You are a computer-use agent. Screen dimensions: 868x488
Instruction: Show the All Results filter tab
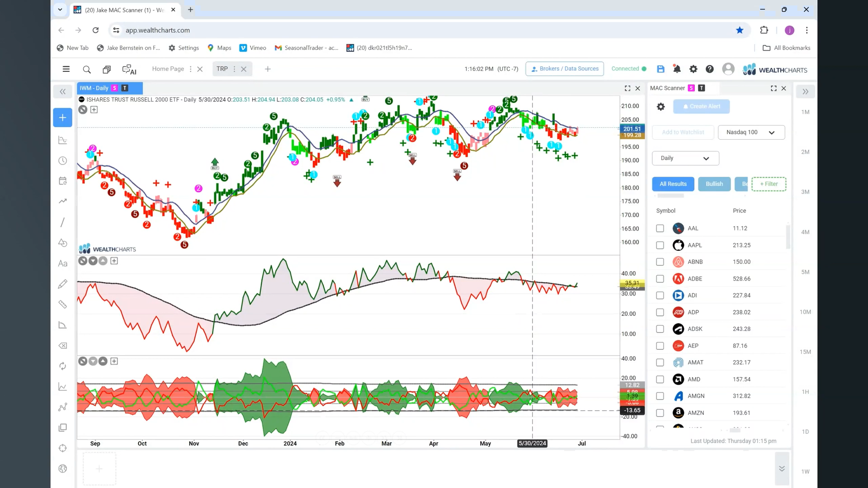673,184
